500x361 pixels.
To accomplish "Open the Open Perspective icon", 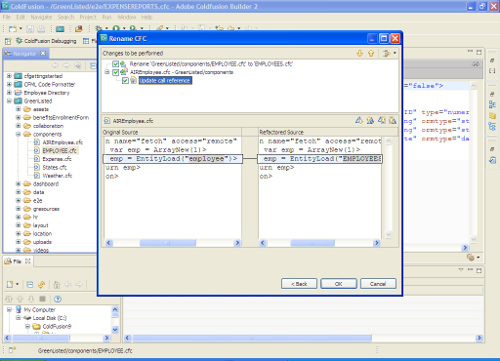I will [x=8, y=41].
